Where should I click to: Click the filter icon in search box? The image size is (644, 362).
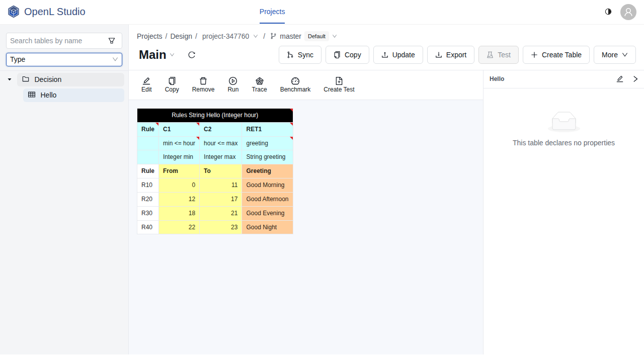(112, 41)
